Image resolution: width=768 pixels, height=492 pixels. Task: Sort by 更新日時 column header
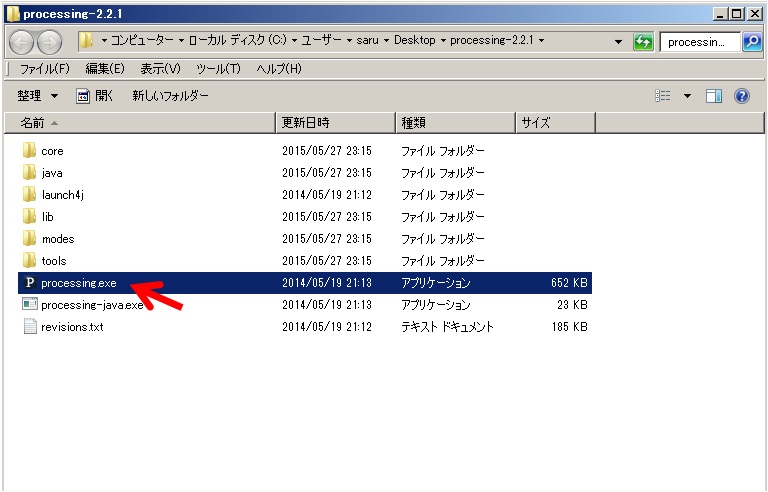click(336, 123)
